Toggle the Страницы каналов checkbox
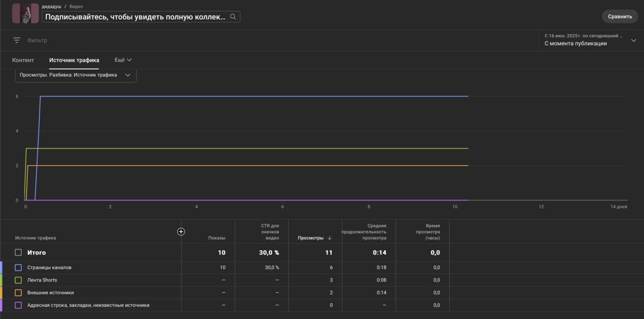The height and width of the screenshot is (319, 644). (x=18, y=268)
